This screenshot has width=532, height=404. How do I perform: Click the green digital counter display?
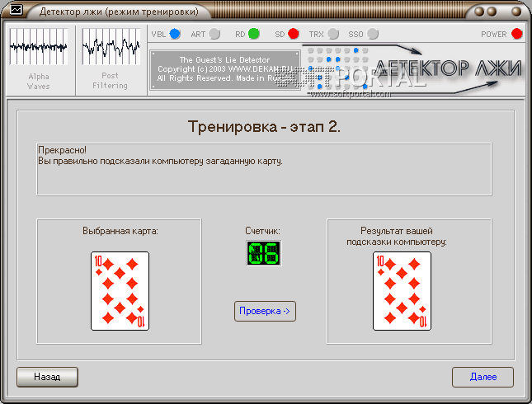click(x=264, y=253)
